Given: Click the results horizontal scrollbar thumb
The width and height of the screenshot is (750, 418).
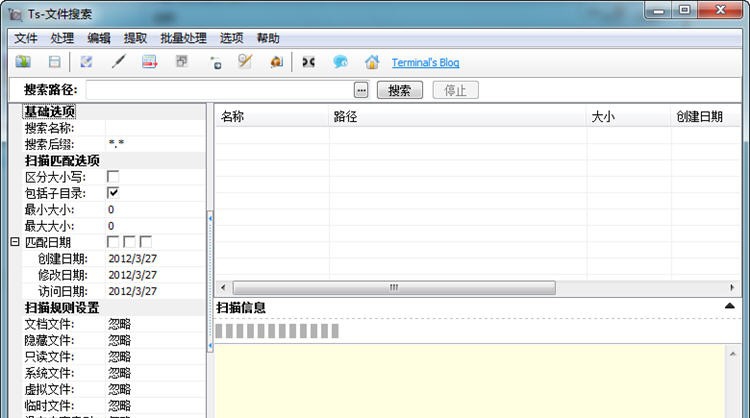Looking at the screenshot, I should [x=394, y=287].
